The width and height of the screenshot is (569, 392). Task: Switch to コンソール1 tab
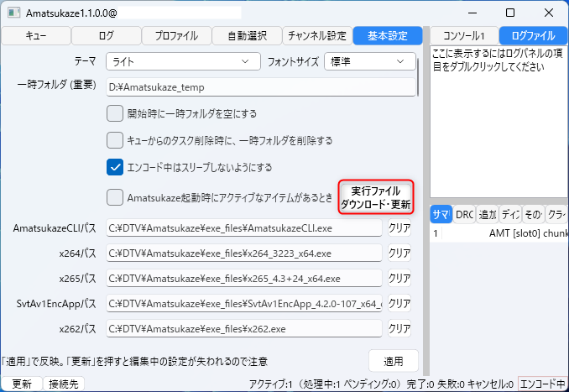tap(464, 35)
